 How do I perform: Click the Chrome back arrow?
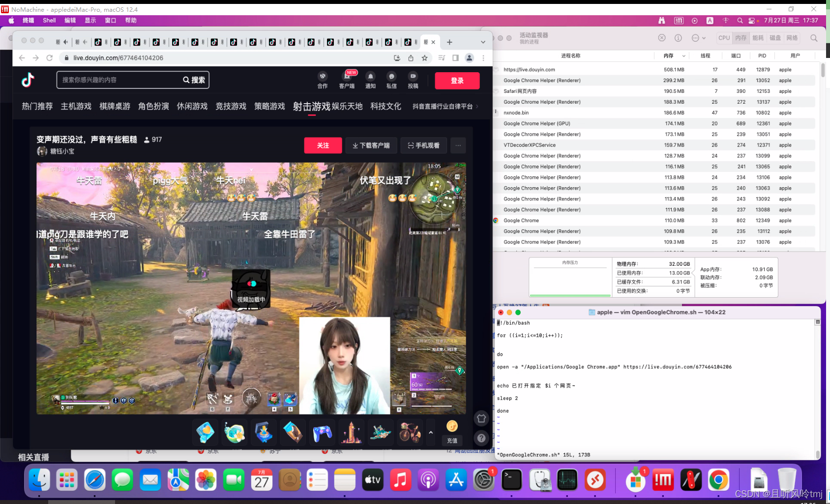[x=22, y=58]
